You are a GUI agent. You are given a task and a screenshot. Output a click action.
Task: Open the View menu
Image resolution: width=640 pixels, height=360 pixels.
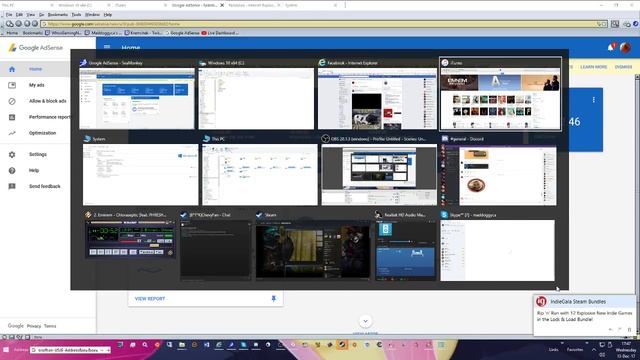point(31,15)
